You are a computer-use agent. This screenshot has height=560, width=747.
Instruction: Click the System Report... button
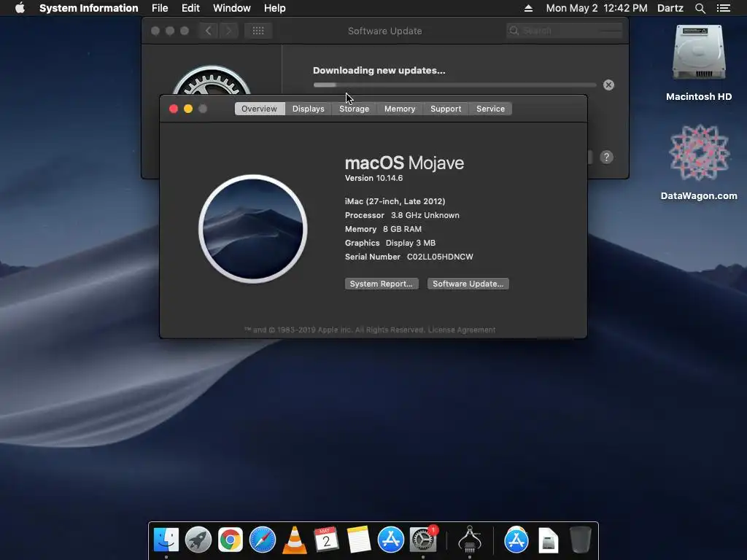382,284
